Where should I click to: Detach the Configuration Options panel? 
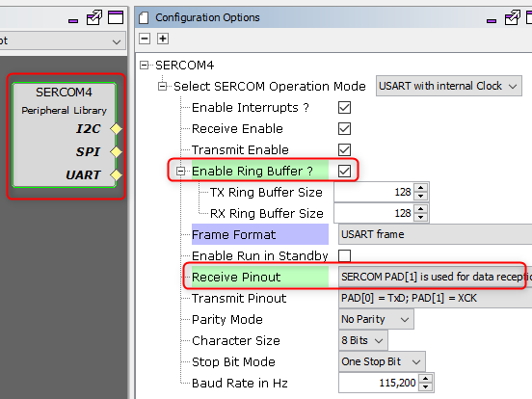pyautogui.click(x=513, y=17)
